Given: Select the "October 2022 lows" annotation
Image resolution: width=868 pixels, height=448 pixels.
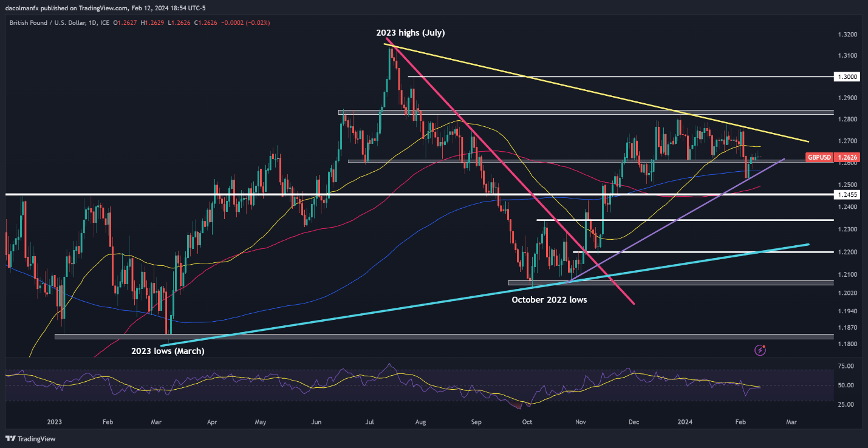Looking at the screenshot, I should [549, 299].
